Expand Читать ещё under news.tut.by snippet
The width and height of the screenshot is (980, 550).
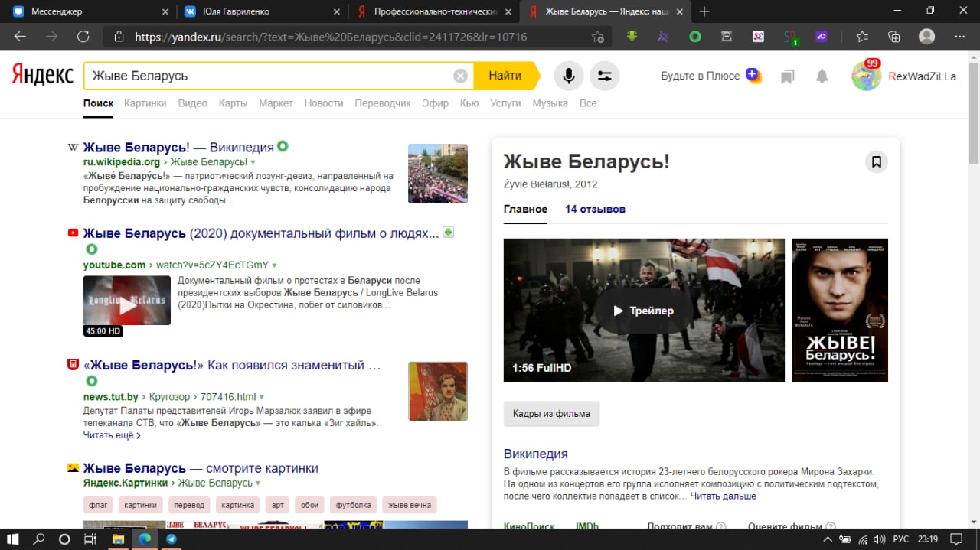pyautogui.click(x=112, y=435)
